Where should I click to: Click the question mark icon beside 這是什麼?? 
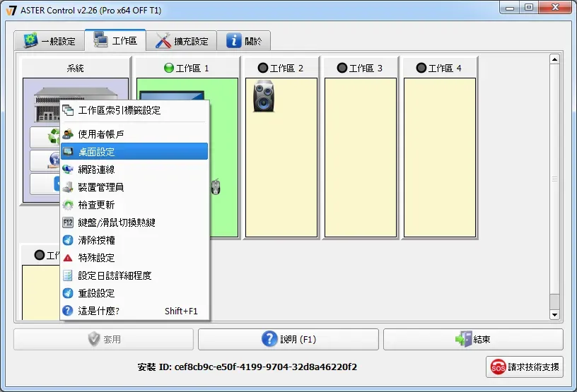tap(68, 311)
